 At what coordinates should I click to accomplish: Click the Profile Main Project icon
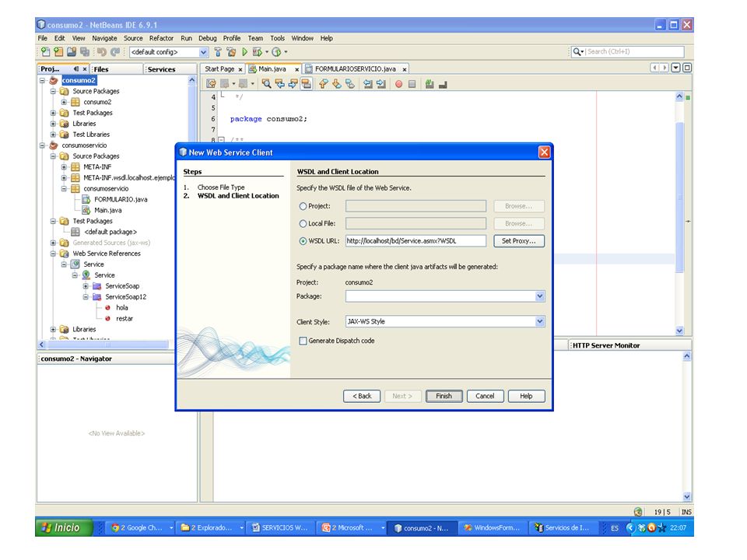276,51
